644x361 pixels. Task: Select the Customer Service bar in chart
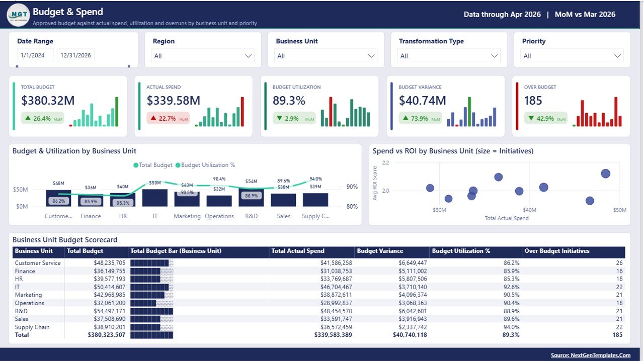pyautogui.click(x=58, y=198)
